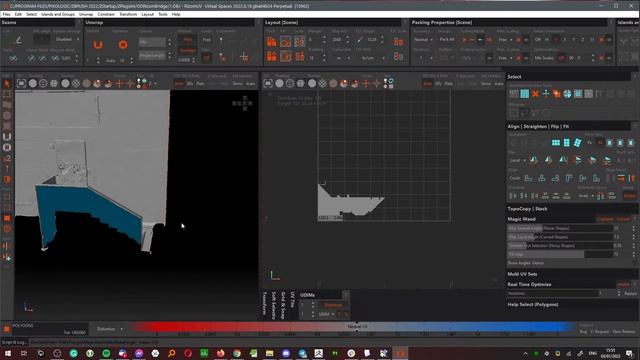Click the optimize O icon in left toolbar
Image resolution: width=640 pixels, height=360 pixels.
point(7,147)
